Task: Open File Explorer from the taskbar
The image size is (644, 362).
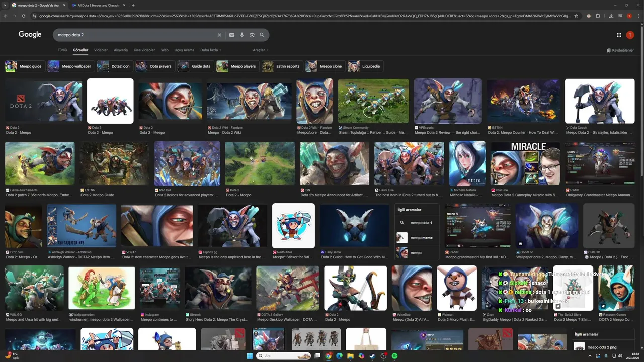Action: coord(350,356)
